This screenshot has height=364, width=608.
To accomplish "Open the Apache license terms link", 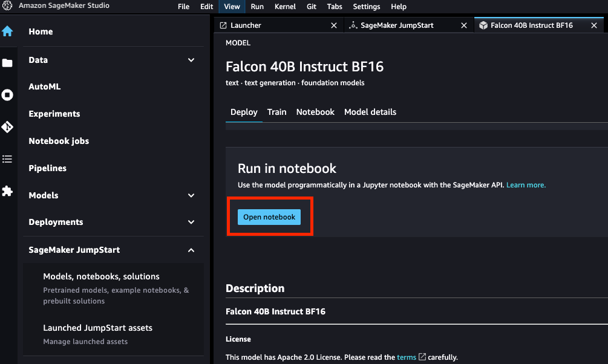I will 407,357.
